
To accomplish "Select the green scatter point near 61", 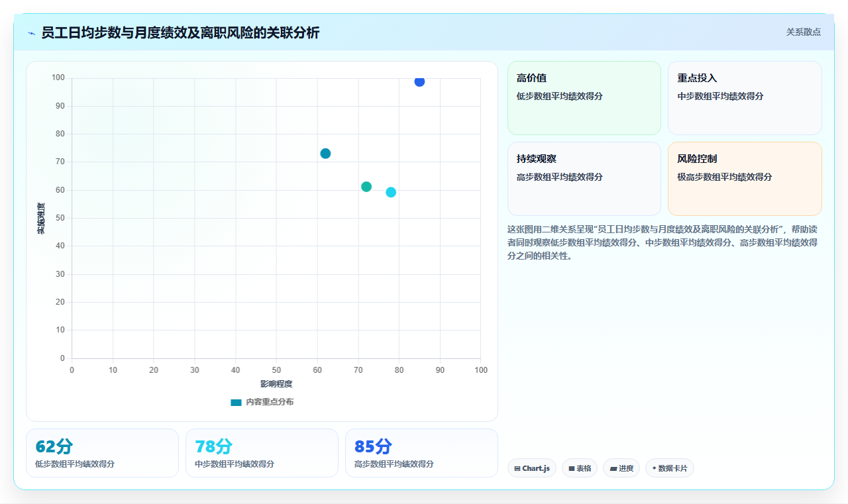I will 366,187.
